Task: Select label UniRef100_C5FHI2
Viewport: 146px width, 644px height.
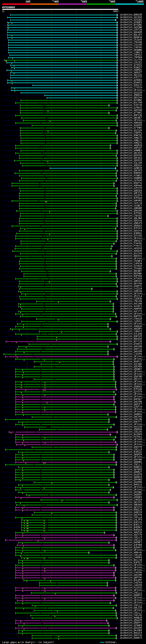Action: click(131, 55)
